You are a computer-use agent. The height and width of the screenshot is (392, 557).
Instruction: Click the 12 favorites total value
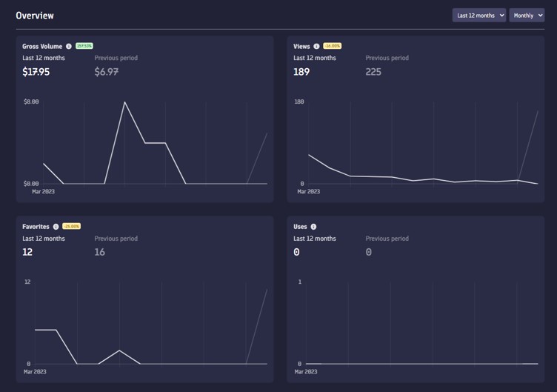point(27,252)
